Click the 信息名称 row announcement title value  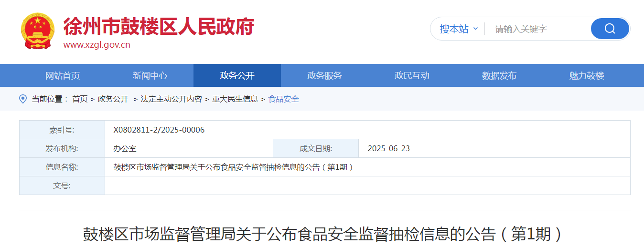[x=233, y=167]
